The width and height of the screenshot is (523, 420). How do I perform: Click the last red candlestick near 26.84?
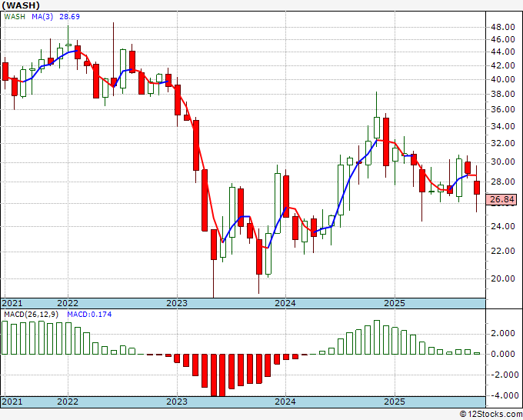pos(477,188)
